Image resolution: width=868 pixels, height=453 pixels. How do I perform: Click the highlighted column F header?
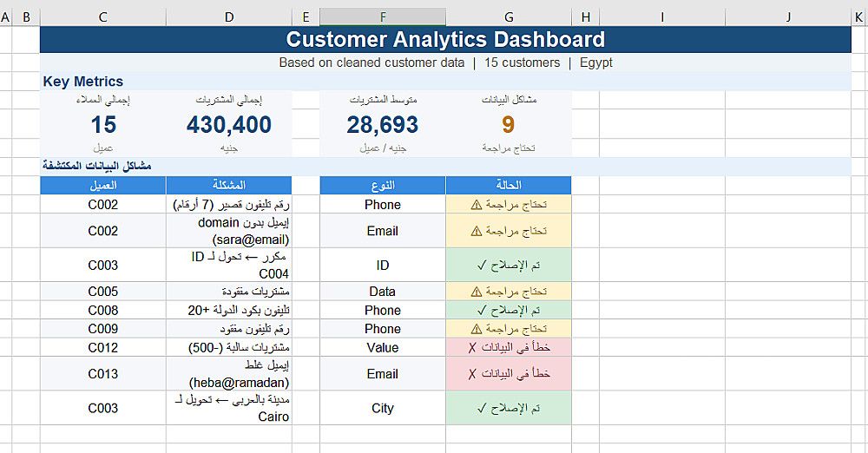click(383, 16)
